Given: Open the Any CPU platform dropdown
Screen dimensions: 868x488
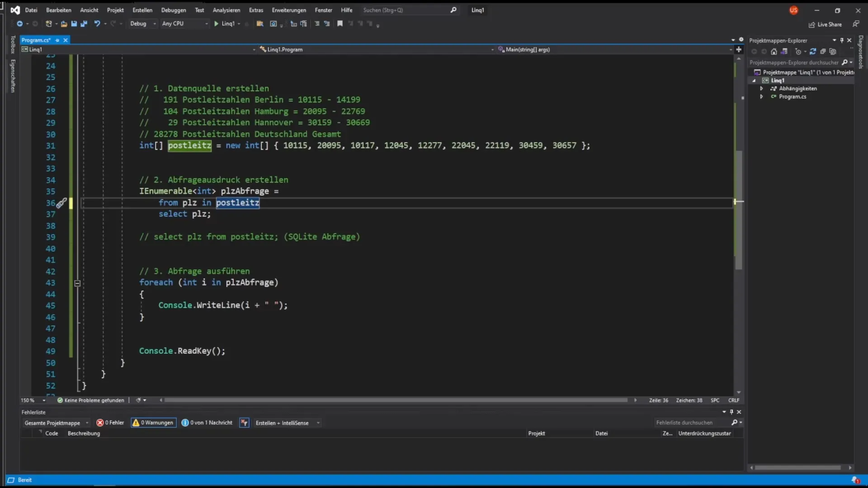Looking at the screenshot, I should tap(184, 23).
